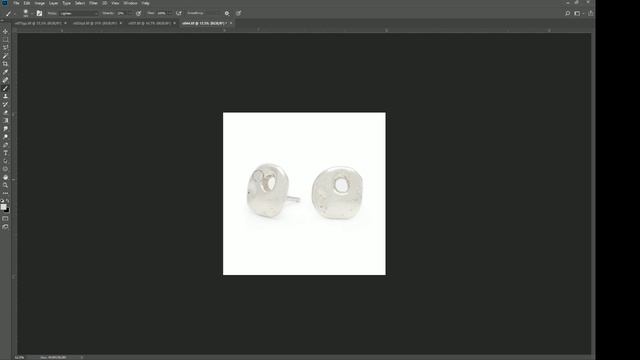Select the History Brush tool
The width and height of the screenshot is (640, 360).
(x=5, y=104)
